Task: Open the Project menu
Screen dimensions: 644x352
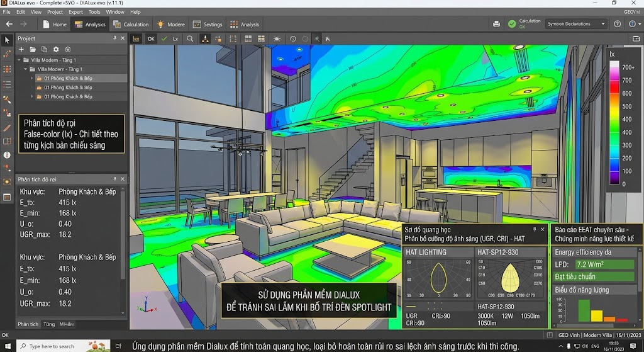Action: point(55,12)
